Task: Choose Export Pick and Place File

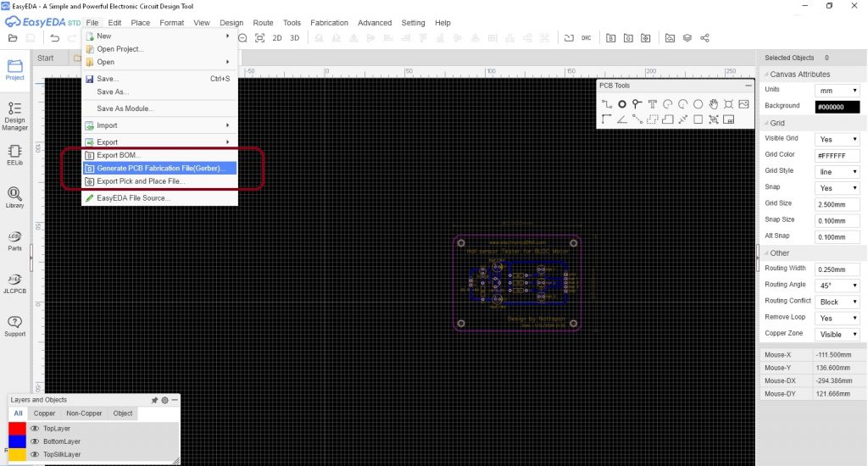Action: click(x=159, y=181)
